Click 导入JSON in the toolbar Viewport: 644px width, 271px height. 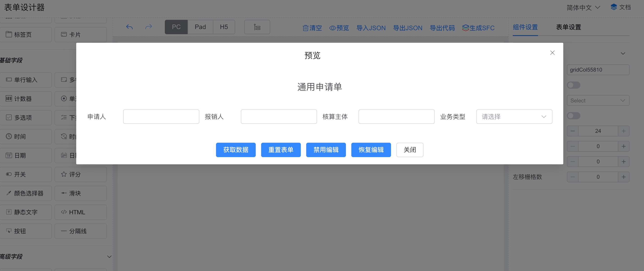point(371,28)
